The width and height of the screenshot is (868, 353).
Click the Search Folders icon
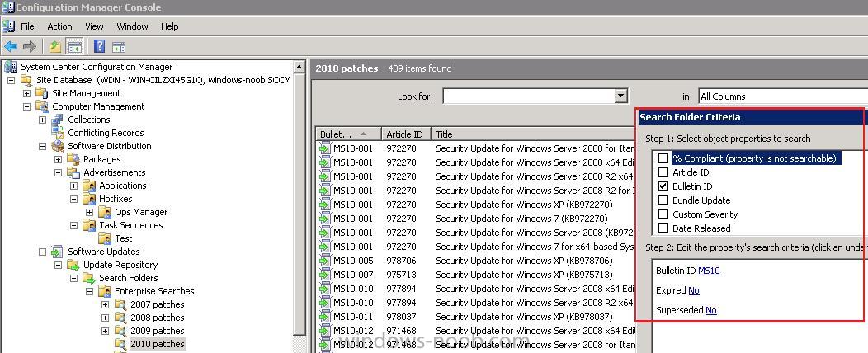88,278
